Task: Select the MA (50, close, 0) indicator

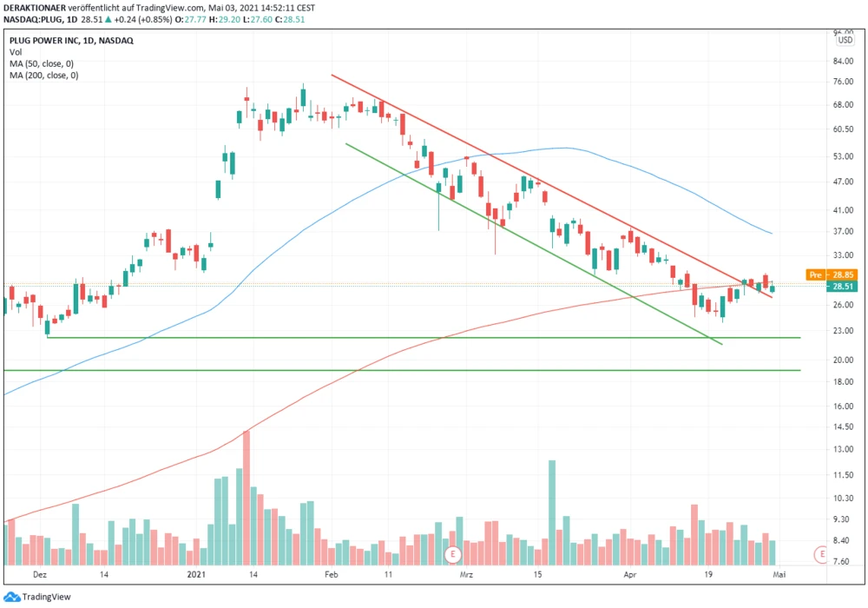Action: pyautogui.click(x=43, y=63)
